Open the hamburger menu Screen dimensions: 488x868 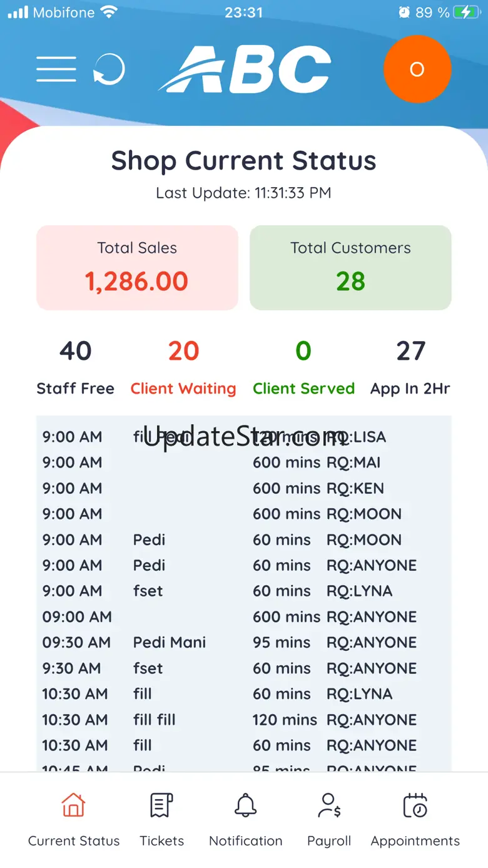point(56,69)
